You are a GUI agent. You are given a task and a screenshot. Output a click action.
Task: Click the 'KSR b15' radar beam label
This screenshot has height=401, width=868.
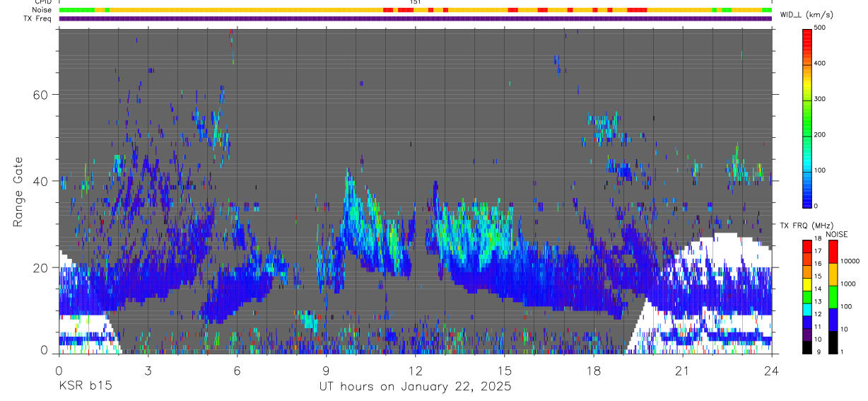[x=85, y=387]
